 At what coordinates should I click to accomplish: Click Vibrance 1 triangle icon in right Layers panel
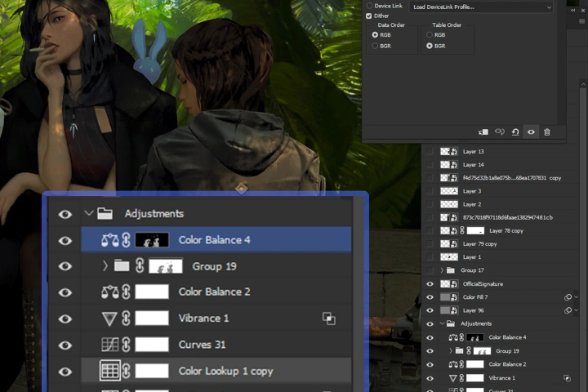(453, 378)
